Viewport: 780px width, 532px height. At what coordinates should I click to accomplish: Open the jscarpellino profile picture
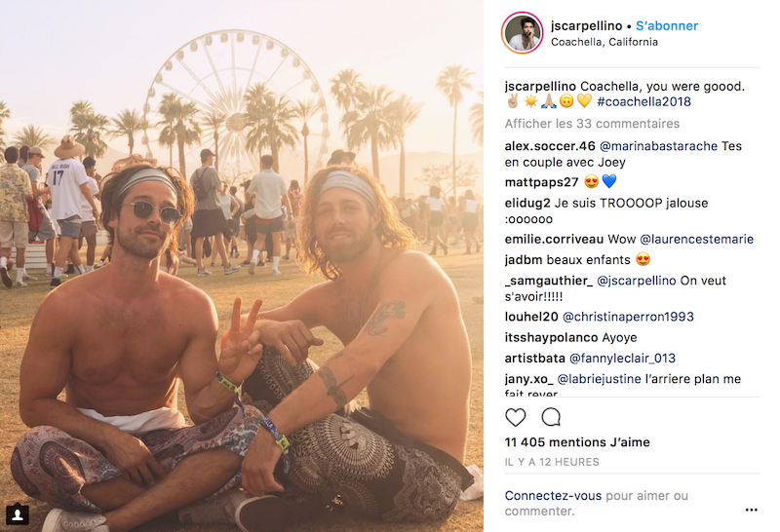click(522, 33)
